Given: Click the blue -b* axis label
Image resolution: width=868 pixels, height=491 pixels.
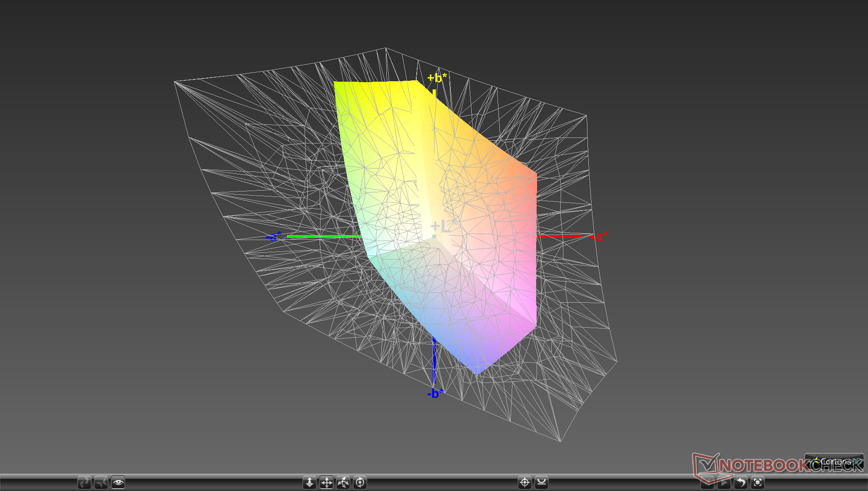Looking at the screenshot, I should click(x=435, y=393).
